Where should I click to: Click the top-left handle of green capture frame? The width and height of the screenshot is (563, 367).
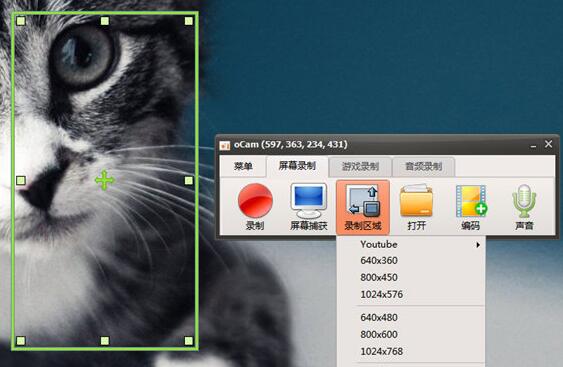(21, 21)
